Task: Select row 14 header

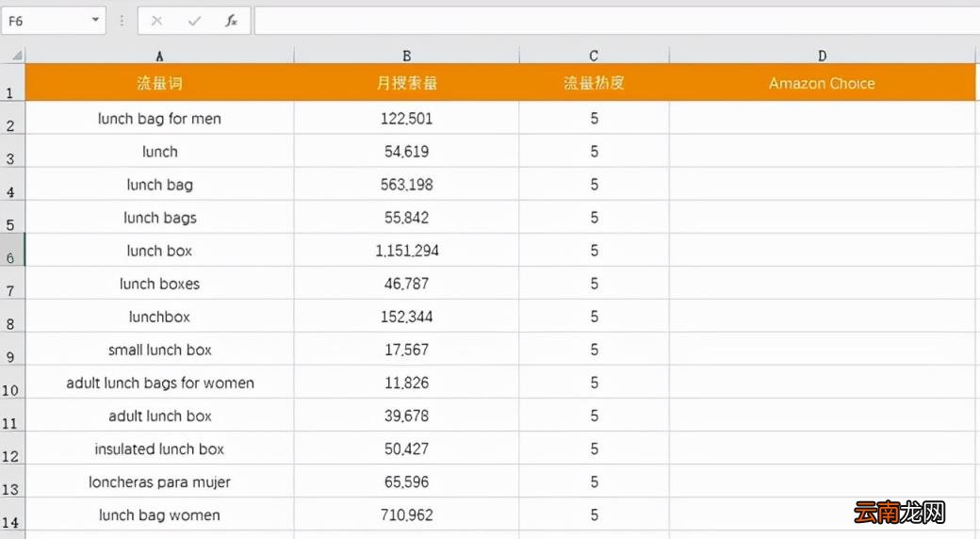Action: tap(12, 514)
